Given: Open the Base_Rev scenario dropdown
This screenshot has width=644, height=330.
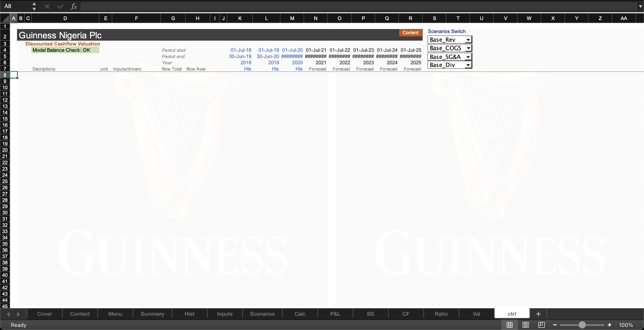Looking at the screenshot, I should [468, 40].
